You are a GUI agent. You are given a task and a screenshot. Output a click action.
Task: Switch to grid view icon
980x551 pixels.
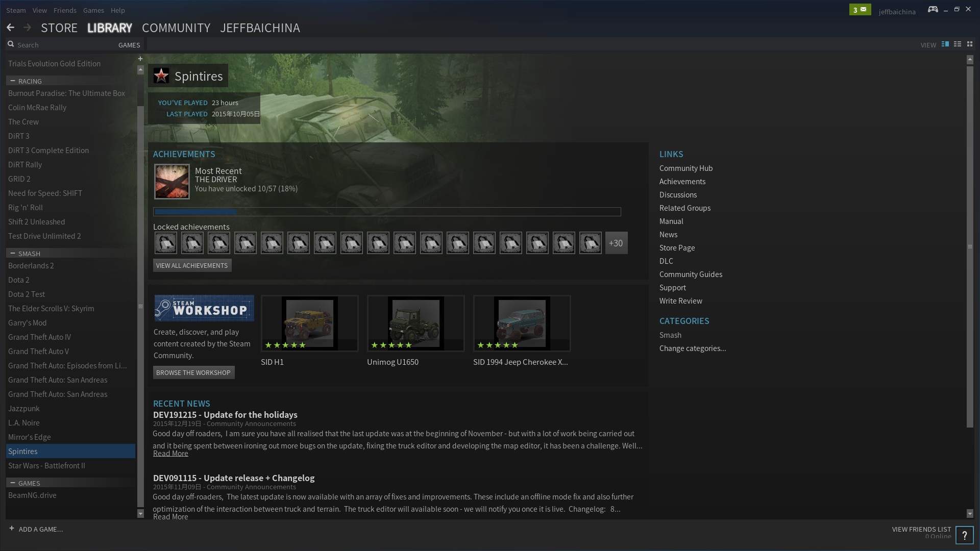click(970, 44)
